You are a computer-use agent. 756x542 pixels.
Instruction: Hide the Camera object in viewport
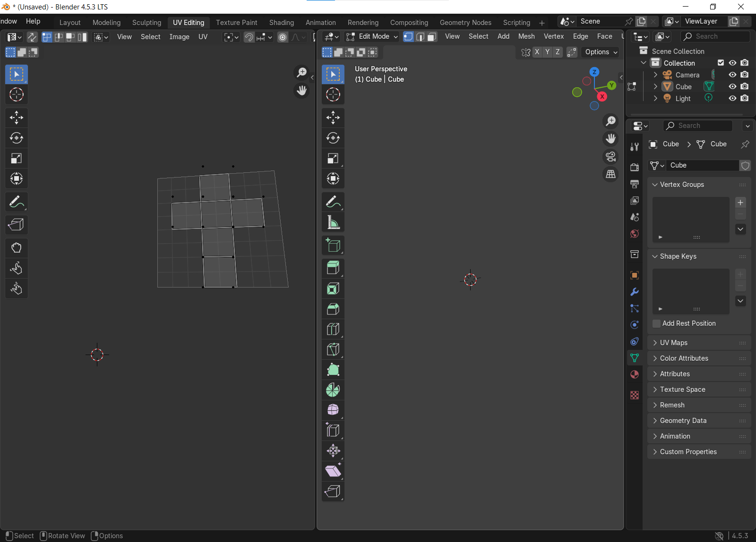[x=732, y=75]
